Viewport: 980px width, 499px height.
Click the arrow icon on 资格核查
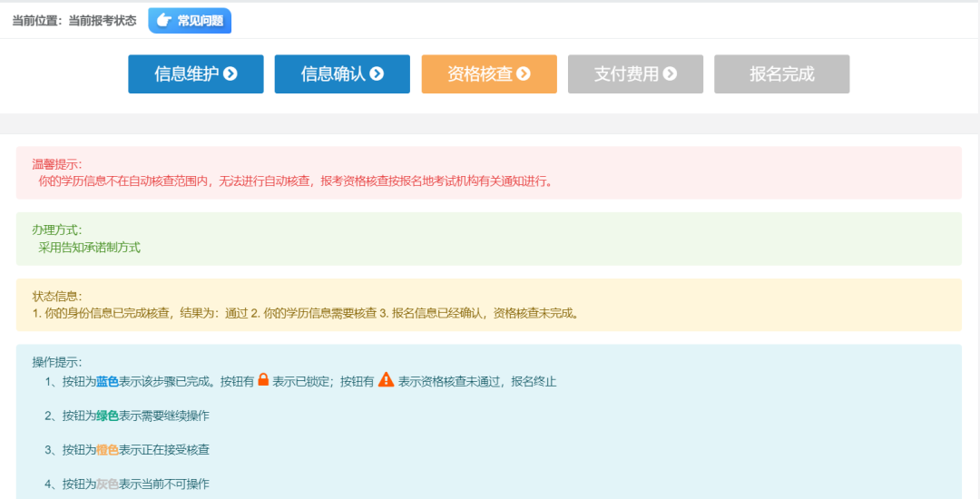point(524,73)
